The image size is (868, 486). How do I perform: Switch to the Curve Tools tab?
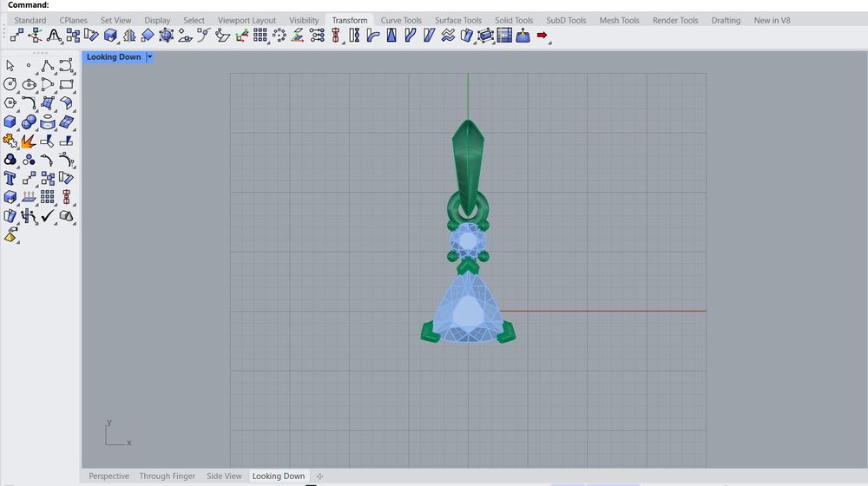pos(401,20)
